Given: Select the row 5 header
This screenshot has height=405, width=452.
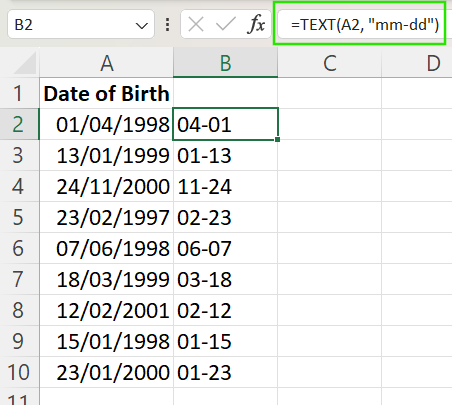Looking at the screenshot, I should click(x=19, y=217).
